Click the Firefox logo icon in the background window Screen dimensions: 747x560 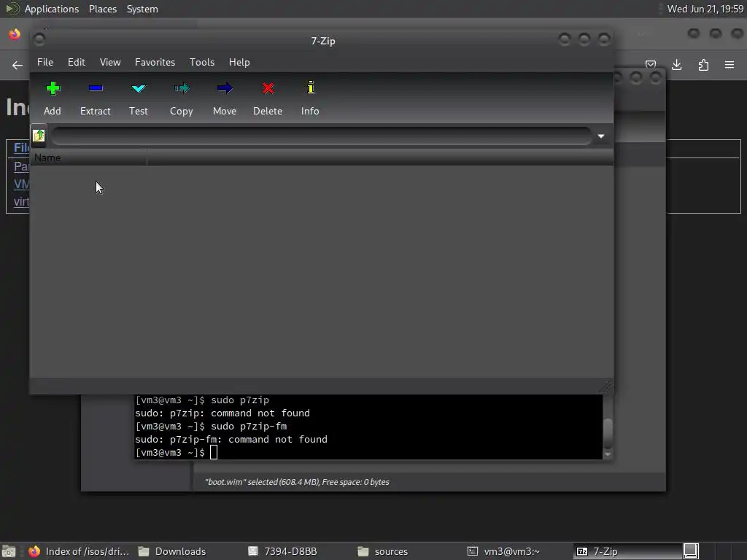click(x=15, y=34)
